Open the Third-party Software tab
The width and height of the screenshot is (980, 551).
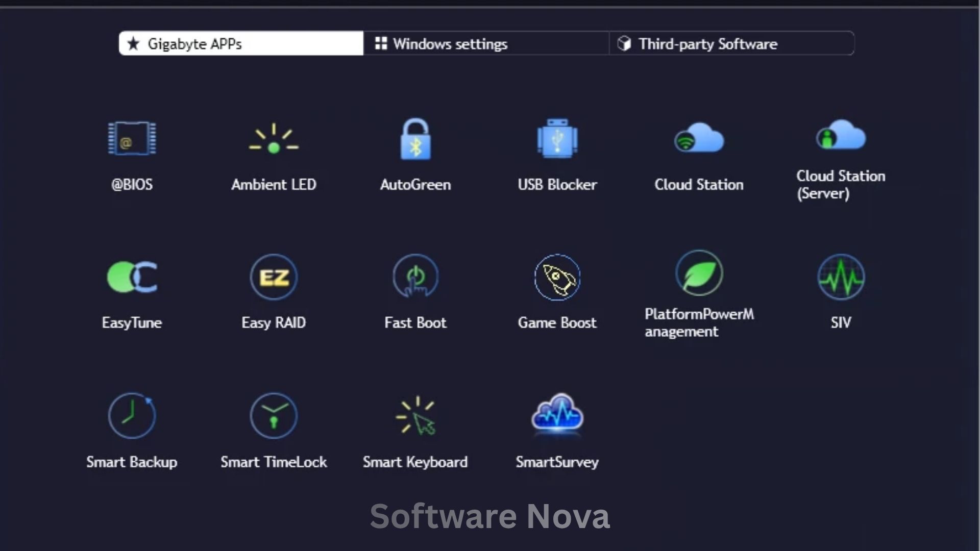[732, 43]
